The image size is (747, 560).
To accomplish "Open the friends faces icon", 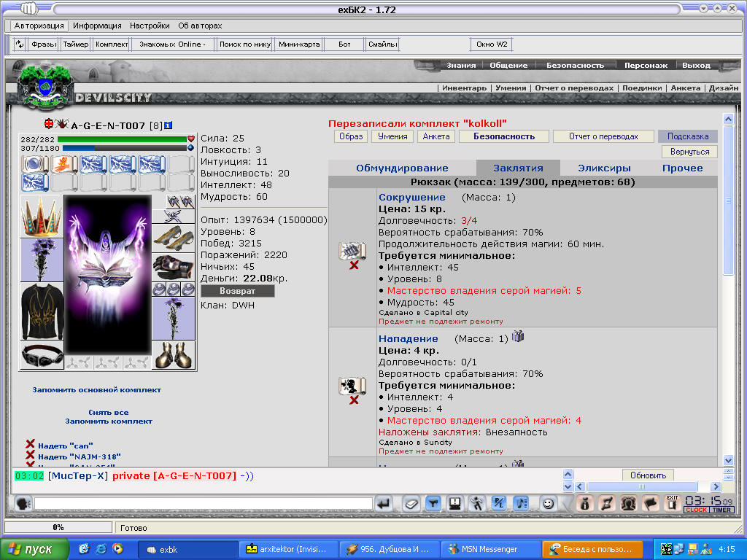I will click(x=629, y=503).
